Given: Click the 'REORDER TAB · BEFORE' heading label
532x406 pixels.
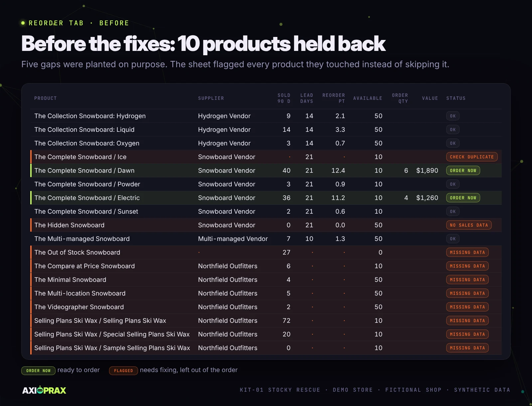Looking at the screenshot, I should point(79,23).
